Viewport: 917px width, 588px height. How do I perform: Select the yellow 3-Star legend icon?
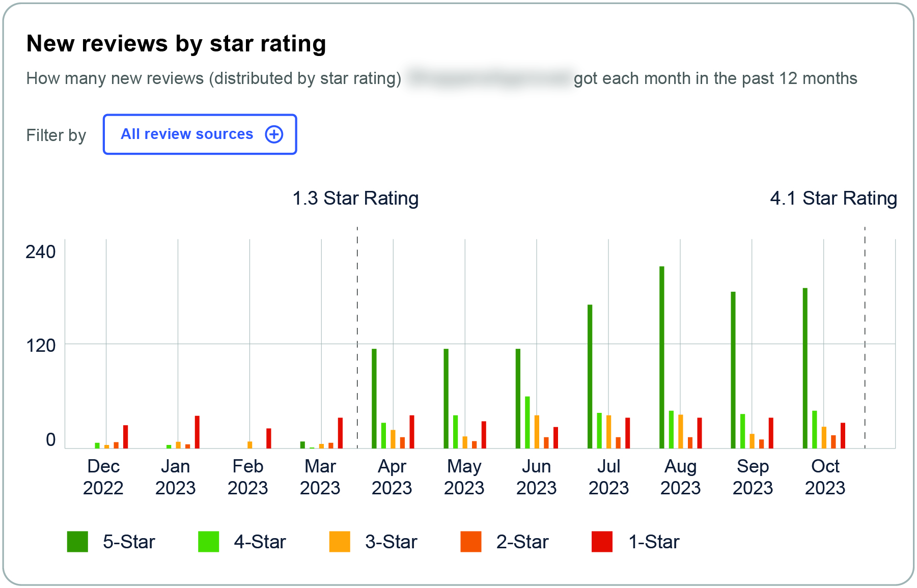pyautogui.click(x=339, y=541)
